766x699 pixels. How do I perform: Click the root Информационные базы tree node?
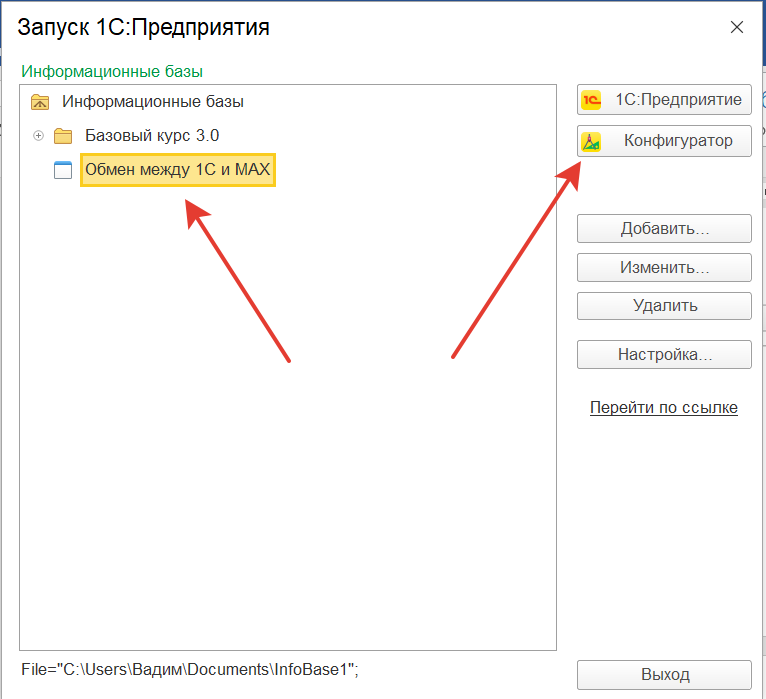[x=152, y=102]
